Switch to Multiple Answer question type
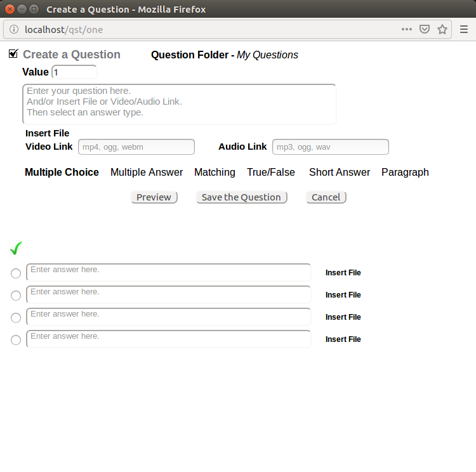The width and height of the screenshot is (476, 472). [147, 172]
